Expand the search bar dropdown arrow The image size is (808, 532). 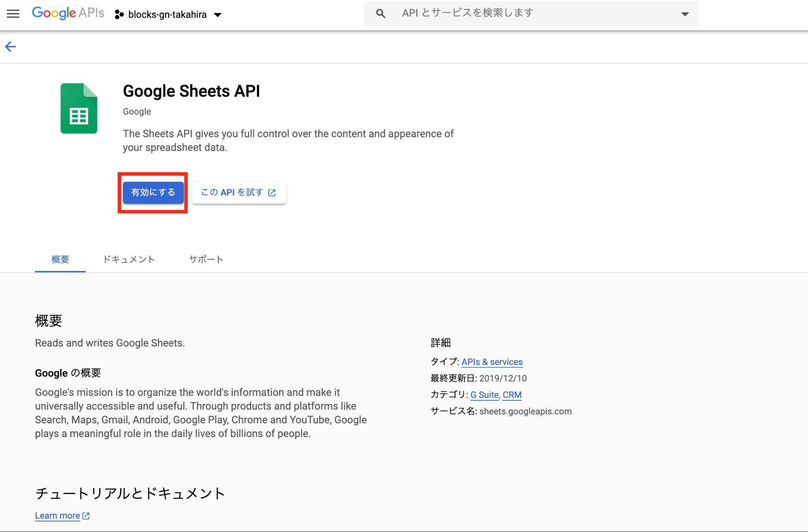pyautogui.click(x=685, y=14)
